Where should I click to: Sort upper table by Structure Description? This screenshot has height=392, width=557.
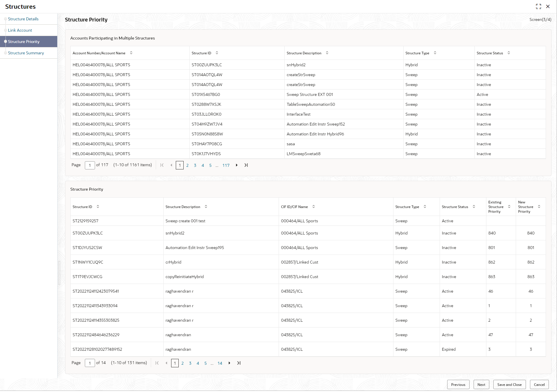(x=327, y=53)
